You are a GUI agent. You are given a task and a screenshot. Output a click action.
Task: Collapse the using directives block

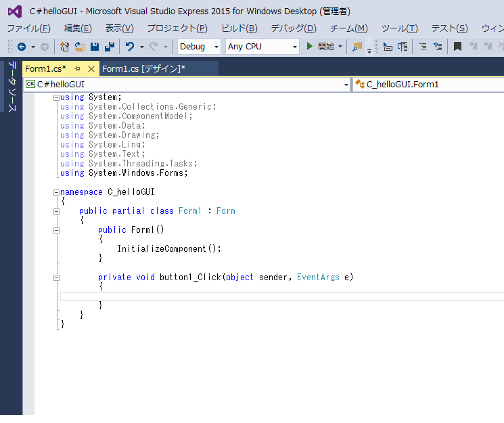[56, 97]
